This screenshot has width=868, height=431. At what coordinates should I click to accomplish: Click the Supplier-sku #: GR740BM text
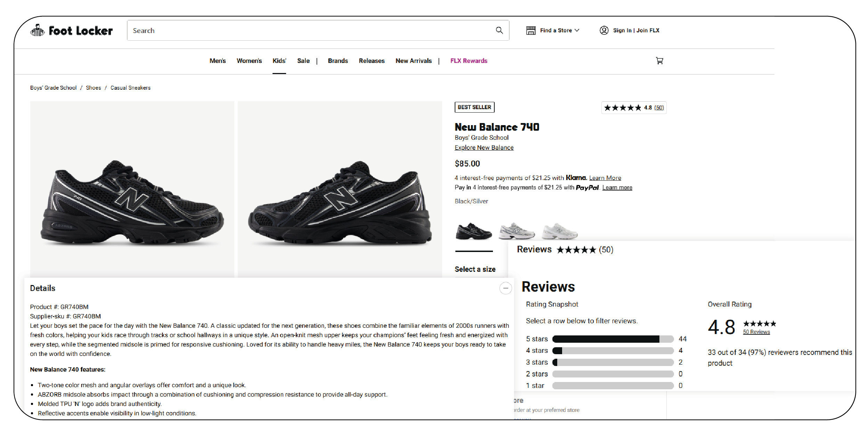click(65, 316)
